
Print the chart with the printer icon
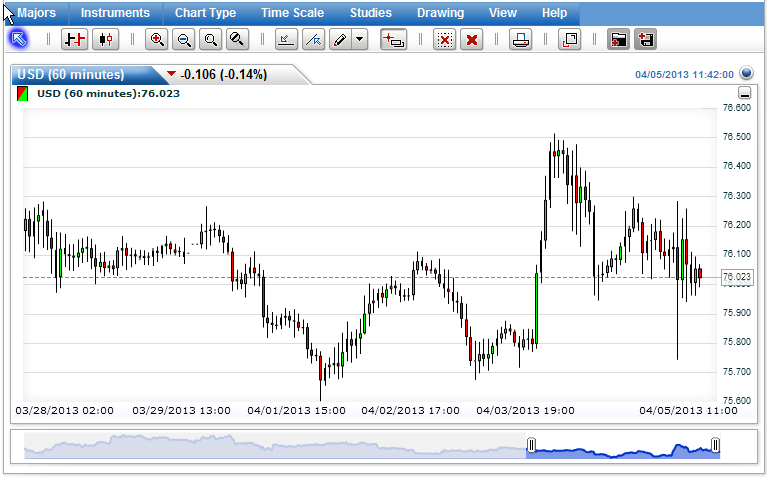[x=520, y=39]
